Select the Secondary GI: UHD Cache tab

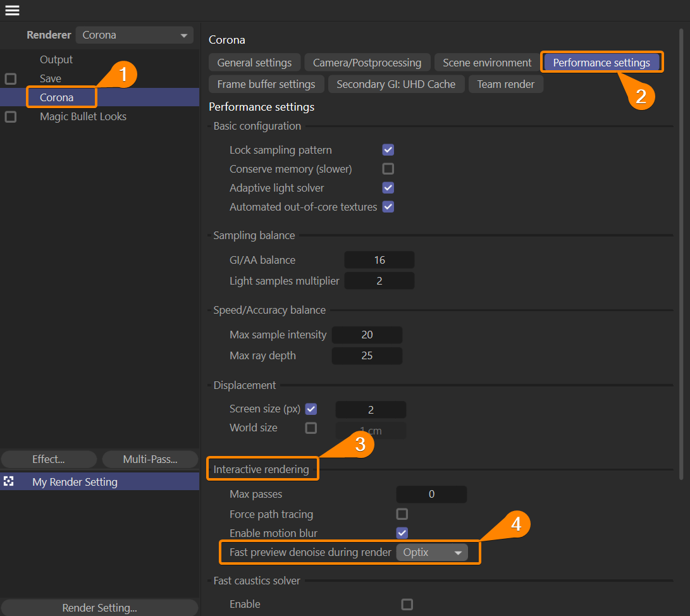coord(396,84)
